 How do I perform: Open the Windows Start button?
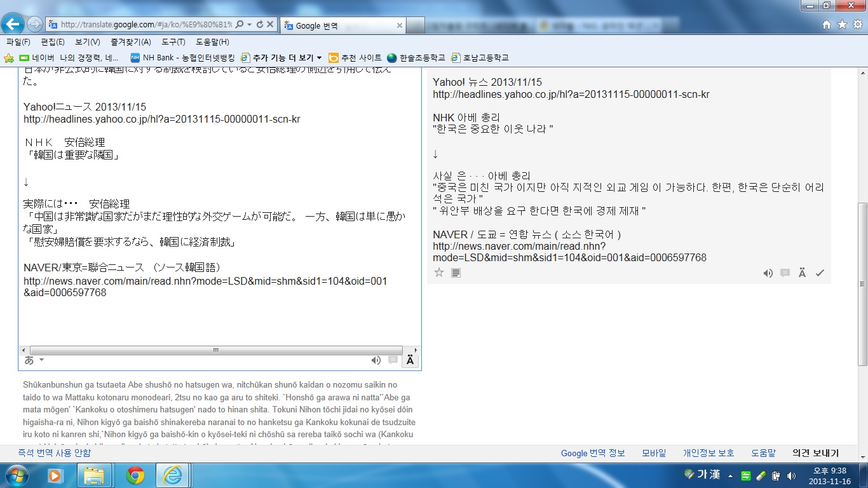16,475
